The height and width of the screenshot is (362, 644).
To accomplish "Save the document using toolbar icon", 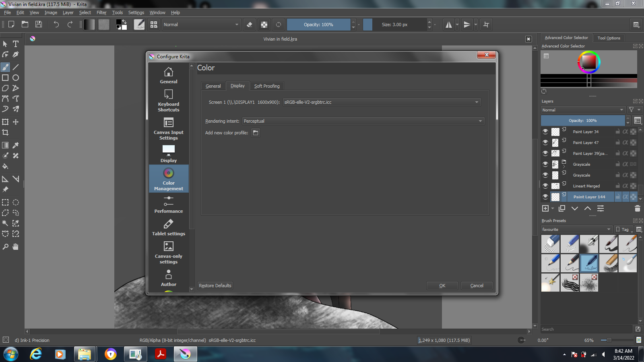I will click(x=39, y=25).
